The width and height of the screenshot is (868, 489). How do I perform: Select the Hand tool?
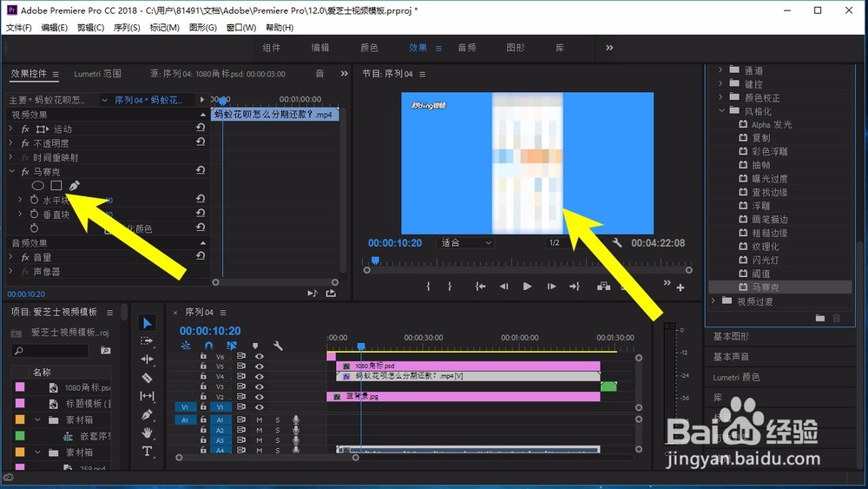pyautogui.click(x=147, y=433)
